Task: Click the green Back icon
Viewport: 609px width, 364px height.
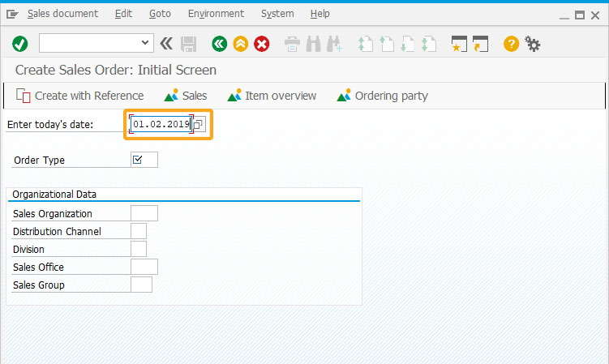Action: 220,44
